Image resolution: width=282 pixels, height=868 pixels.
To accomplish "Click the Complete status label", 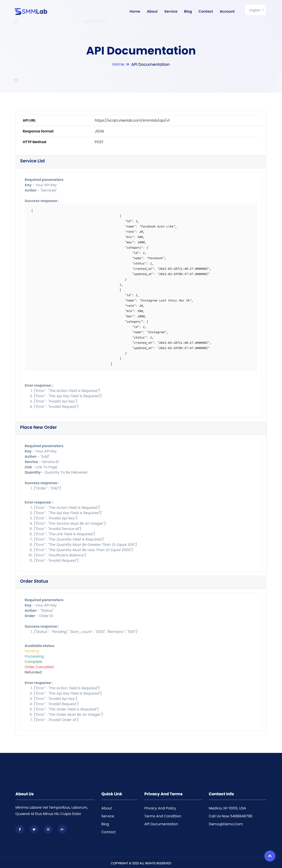I will 33,662.
